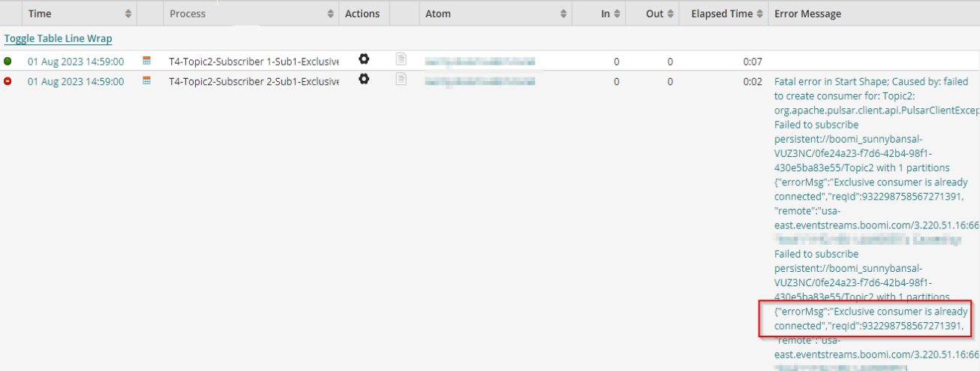Open execution time link for Subscriber 1 row
The height and width of the screenshot is (371, 980).
tap(76, 62)
